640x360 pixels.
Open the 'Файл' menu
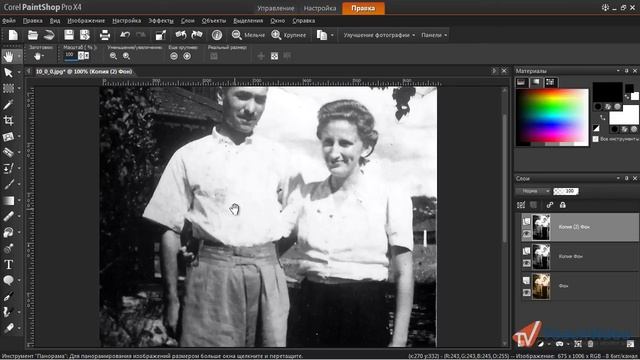tap(9, 20)
